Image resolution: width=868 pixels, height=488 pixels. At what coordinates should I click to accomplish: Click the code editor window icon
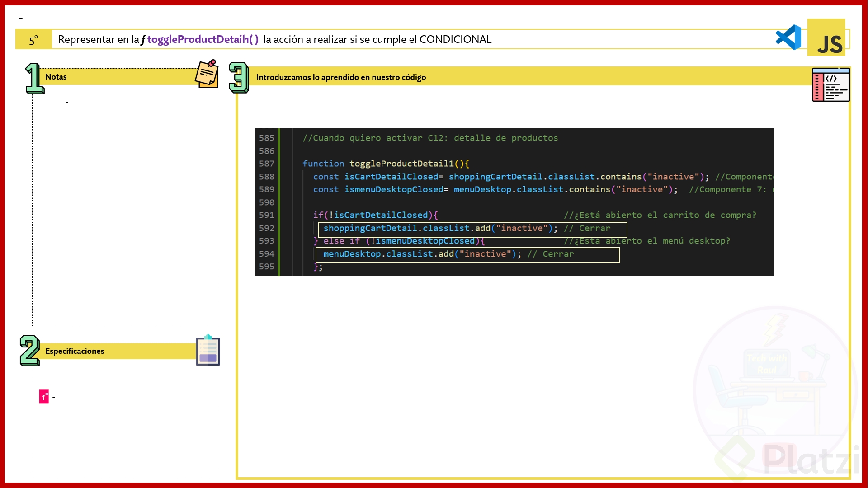[x=831, y=84]
